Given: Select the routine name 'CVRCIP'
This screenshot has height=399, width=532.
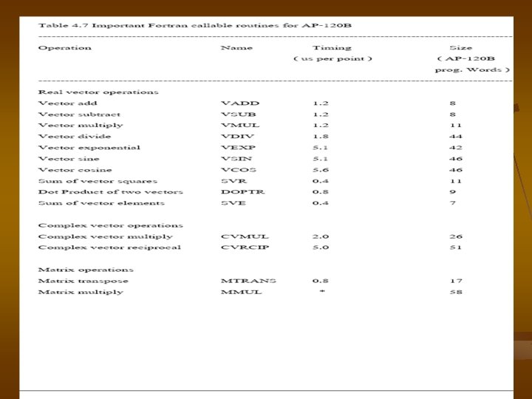Looking at the screenshot, I should click(245, 248).
